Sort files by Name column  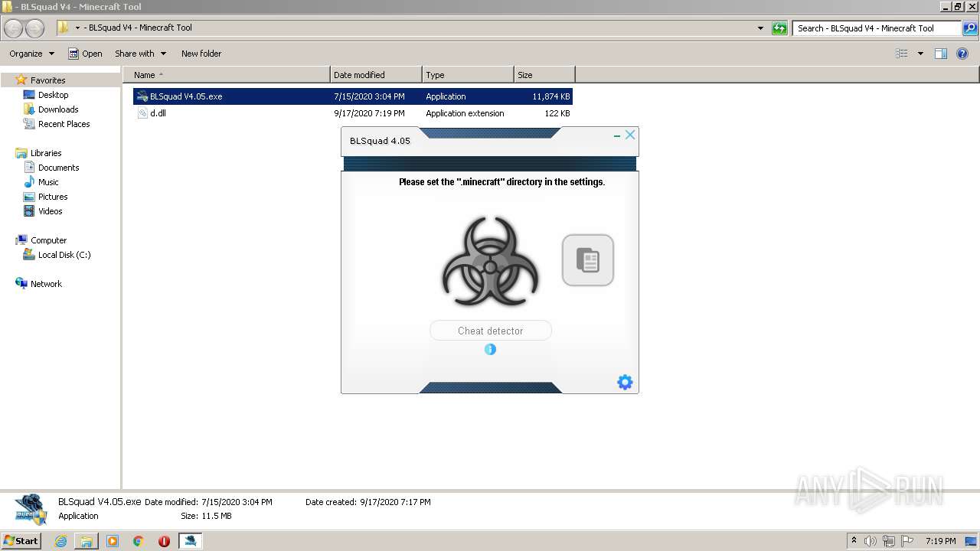click(227, 75)
